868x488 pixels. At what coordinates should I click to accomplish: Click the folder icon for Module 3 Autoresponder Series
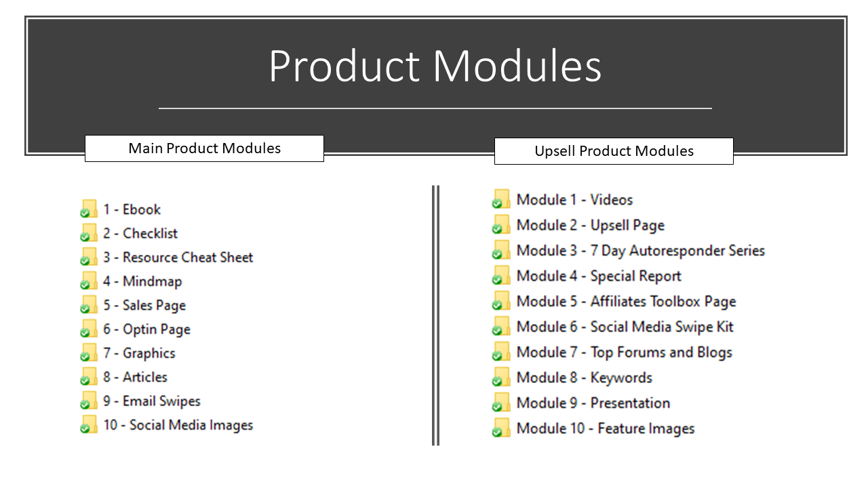pos(501,250)
